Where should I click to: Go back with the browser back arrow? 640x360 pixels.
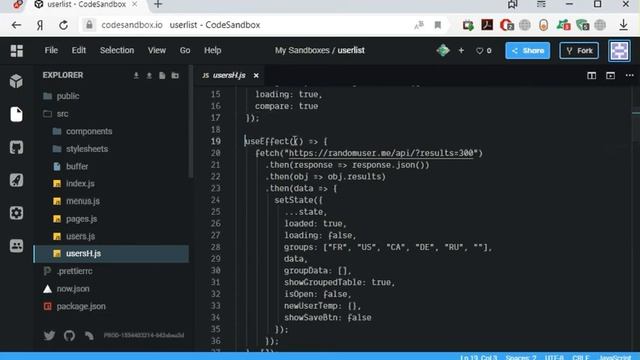[x=16, y=25]
